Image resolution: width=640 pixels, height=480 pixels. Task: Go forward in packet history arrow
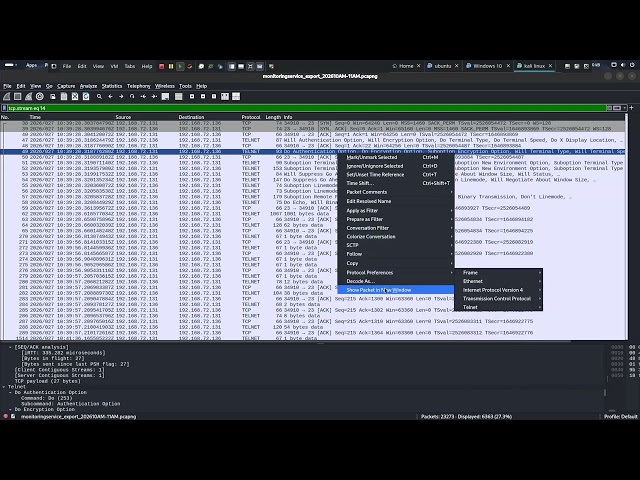click(121, 97)
